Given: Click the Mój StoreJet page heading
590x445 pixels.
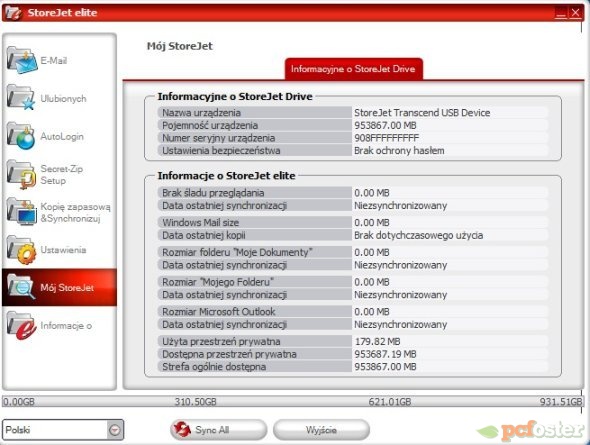Looking at the screenshot, I should 179,46.
